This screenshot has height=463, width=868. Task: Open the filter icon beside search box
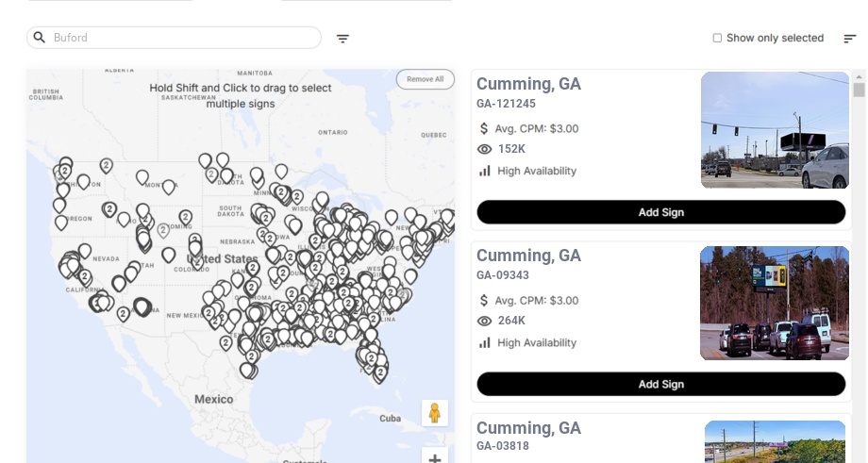click(x=342, y=39)
